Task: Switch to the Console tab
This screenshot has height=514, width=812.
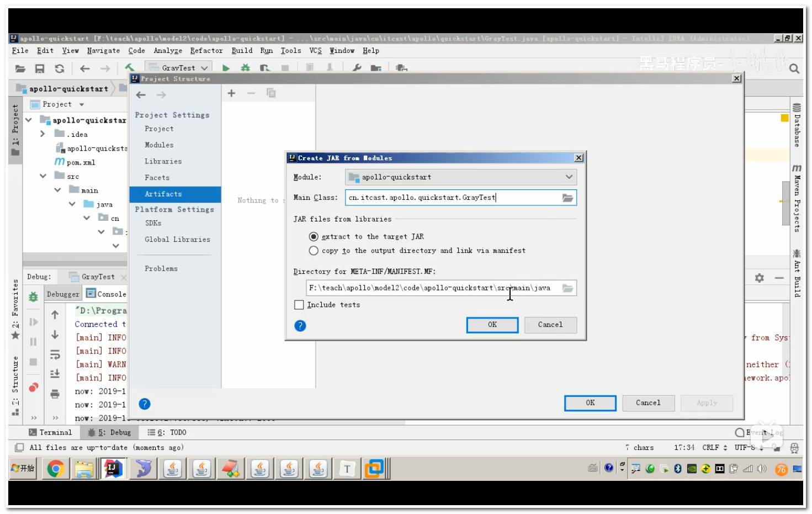Action: (x=106, y=294)
